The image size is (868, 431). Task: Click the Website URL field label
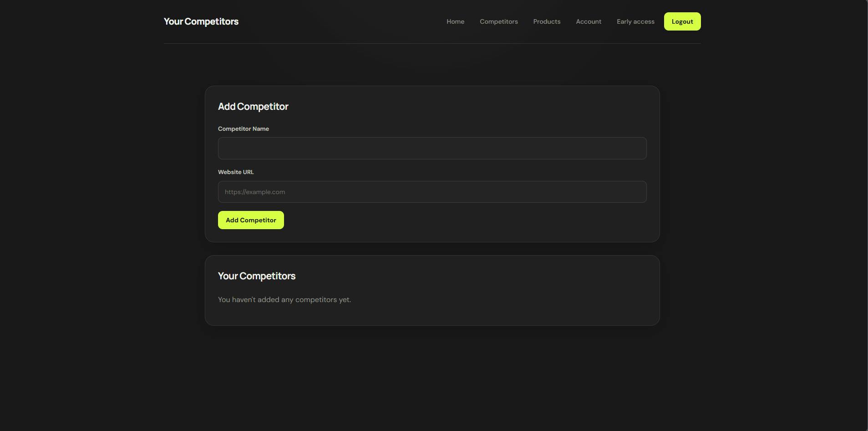(236, 172)
